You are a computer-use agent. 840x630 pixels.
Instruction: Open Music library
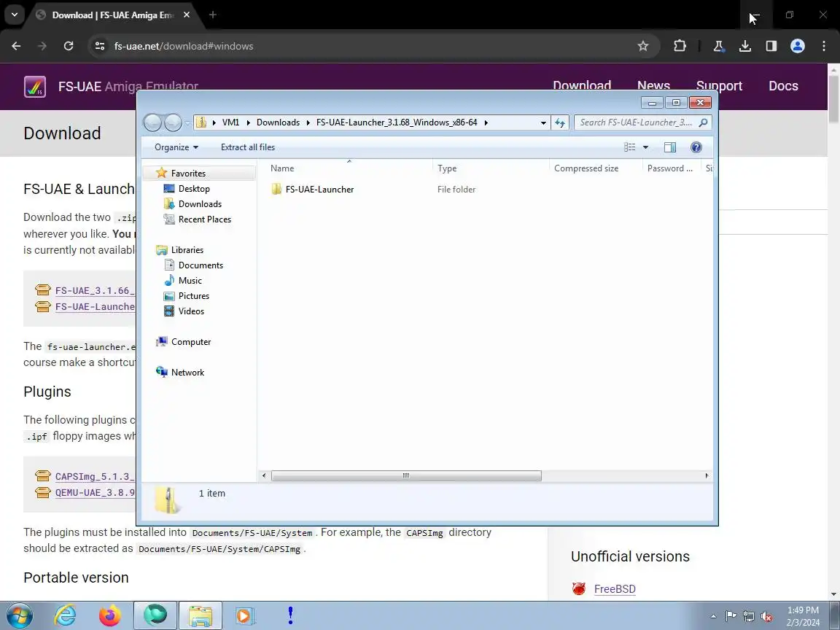(190, 281)
